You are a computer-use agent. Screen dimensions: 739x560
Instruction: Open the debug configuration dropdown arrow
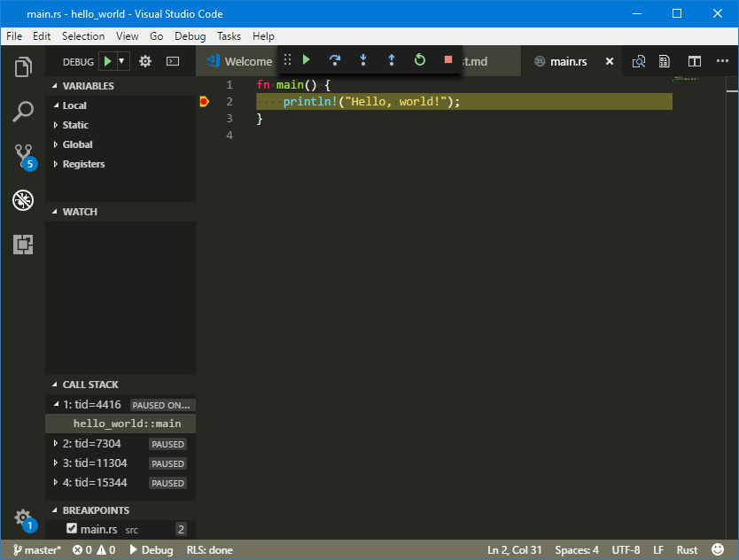(x=120, y=61)
